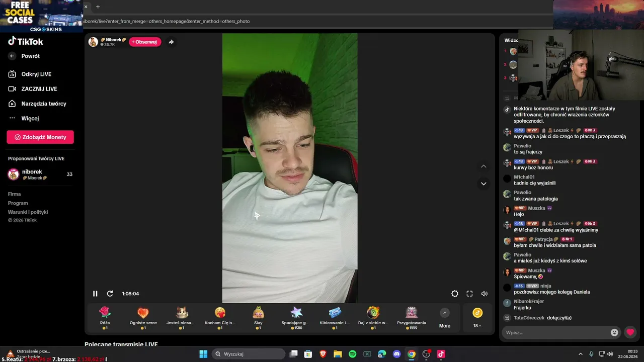Click chat comment 'tak zwana patologia'
Image resolution: width=644 pixels, height=362 pixels.
536,199
